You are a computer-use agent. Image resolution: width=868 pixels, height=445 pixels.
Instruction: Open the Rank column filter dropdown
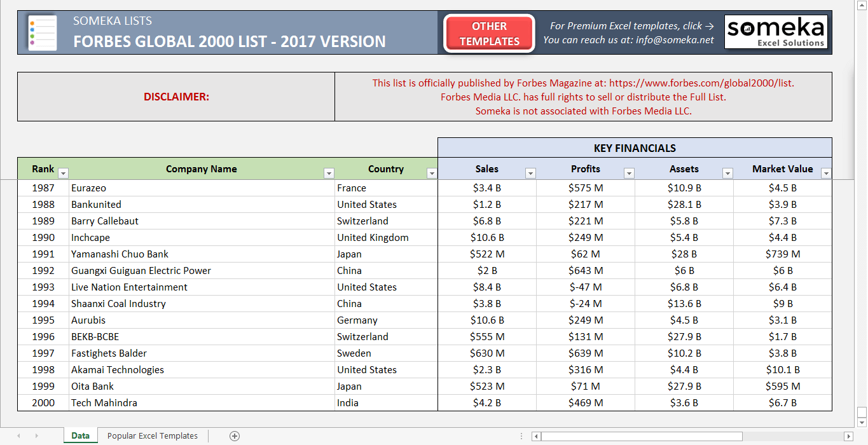point(63,173)
